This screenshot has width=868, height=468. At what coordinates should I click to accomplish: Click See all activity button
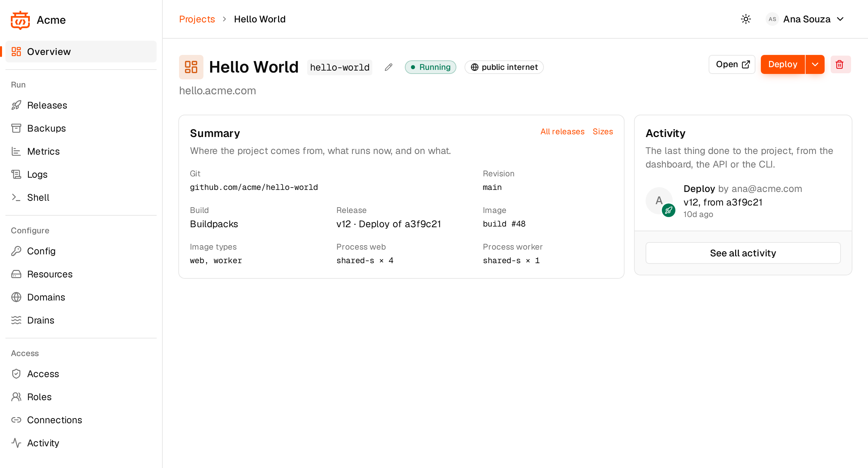[x=743, y=253]
